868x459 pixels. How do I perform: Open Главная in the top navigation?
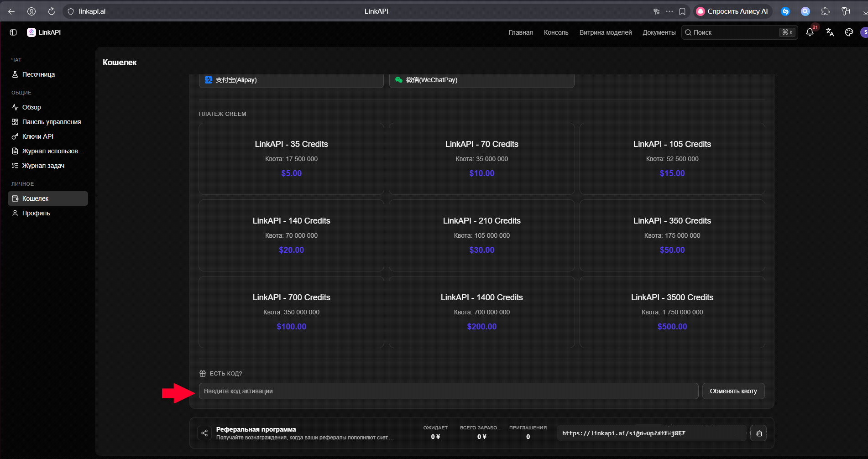click(521, 32)
